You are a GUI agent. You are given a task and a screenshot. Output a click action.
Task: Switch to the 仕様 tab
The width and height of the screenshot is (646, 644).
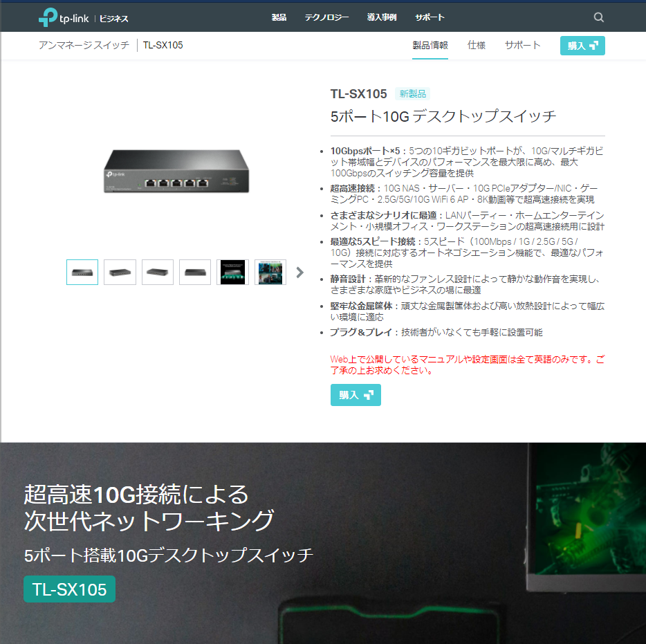(x=477, y=46)
